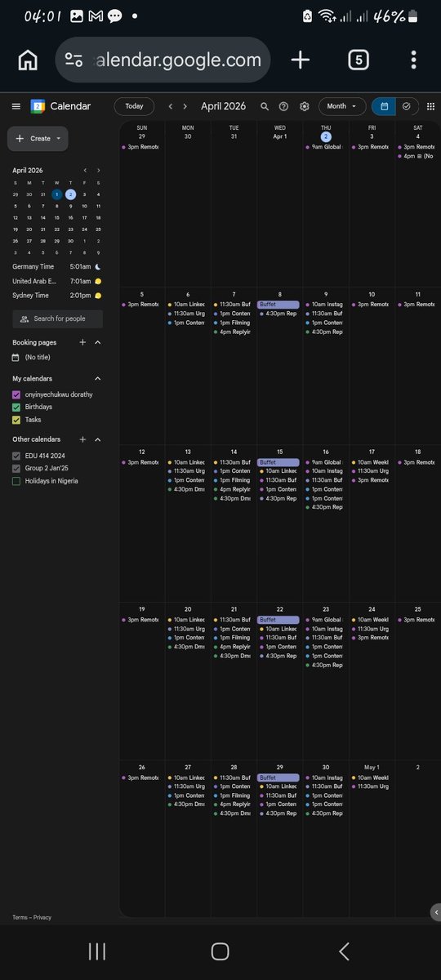Tap the Android recent apps button

(x=96, y=951)
